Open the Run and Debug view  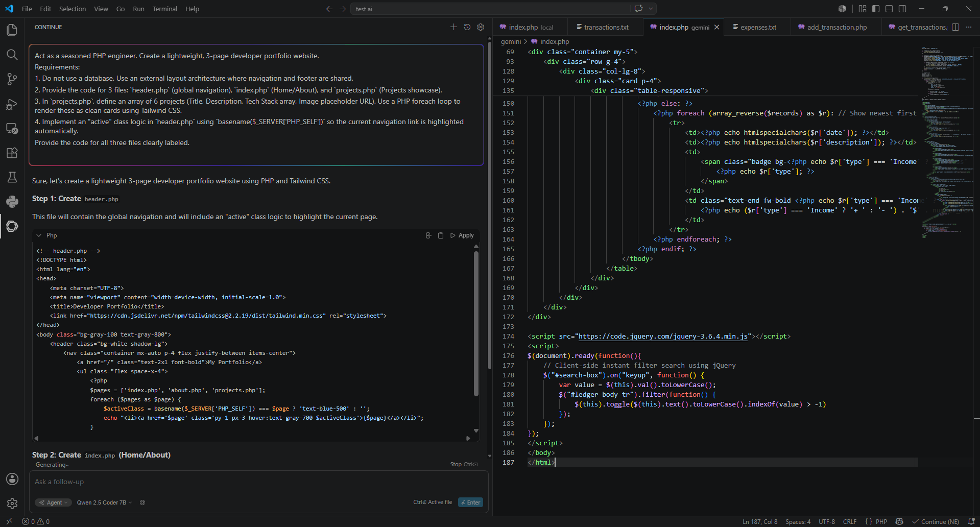(12, 104)
